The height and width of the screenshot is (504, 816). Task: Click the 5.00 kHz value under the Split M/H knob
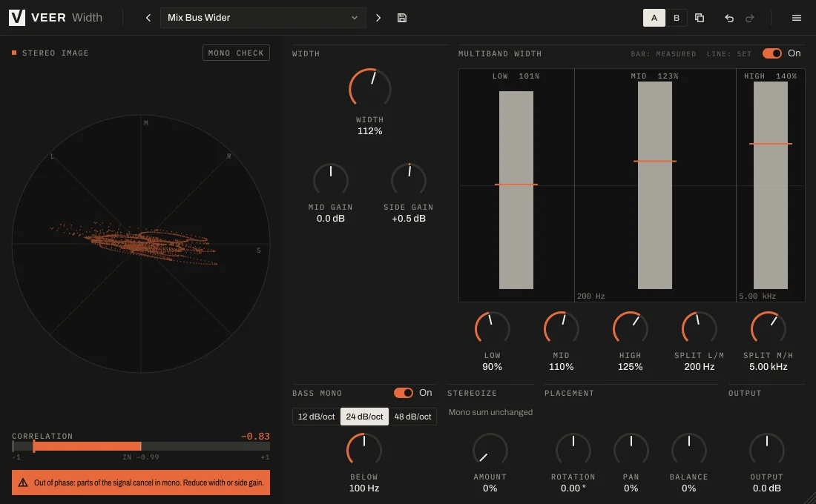point(768,367)
